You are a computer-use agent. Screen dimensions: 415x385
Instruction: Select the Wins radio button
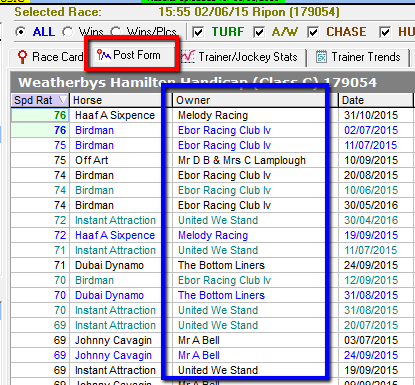click(68, 32)
